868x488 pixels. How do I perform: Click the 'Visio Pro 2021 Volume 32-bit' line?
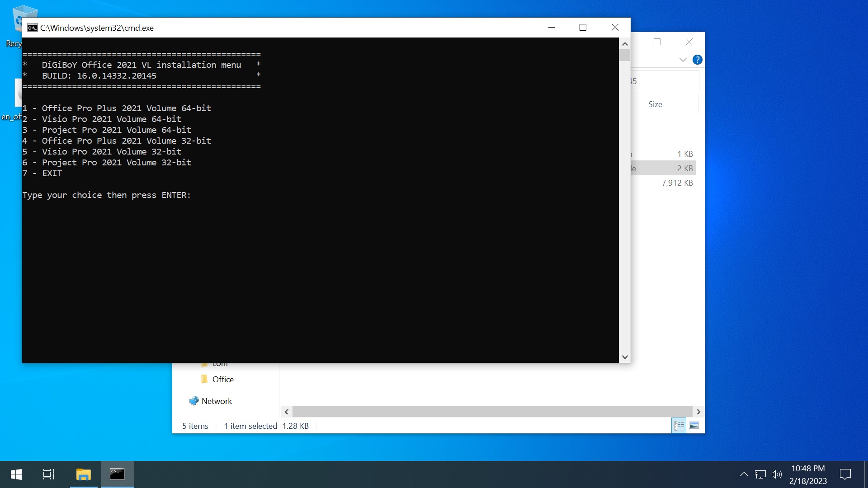pyautogui.click(x=102, y=152)
